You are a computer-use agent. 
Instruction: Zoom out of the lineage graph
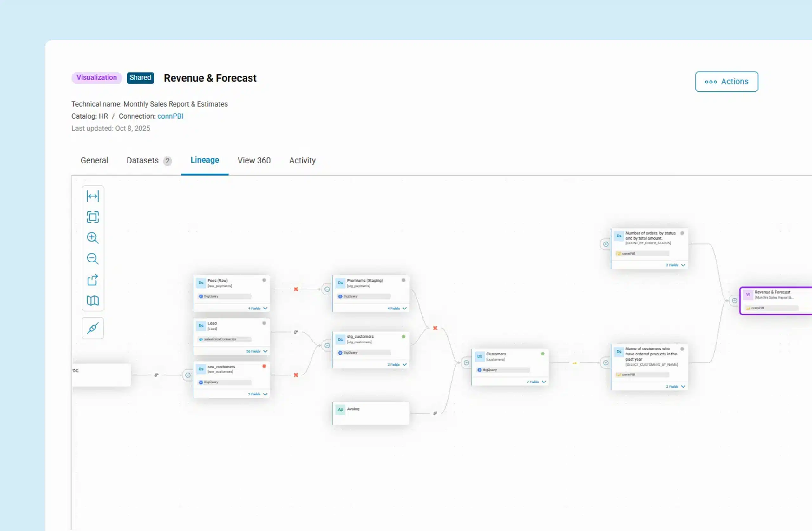[x=93, y=258]
